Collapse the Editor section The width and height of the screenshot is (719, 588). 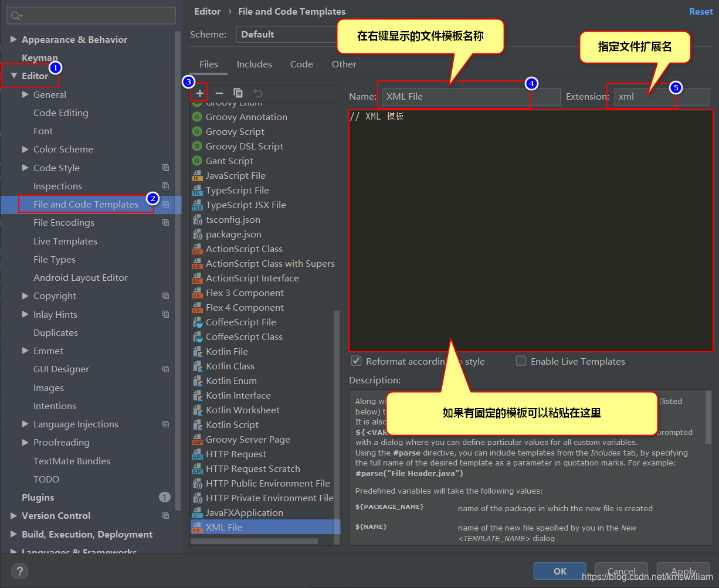point(13,76)
